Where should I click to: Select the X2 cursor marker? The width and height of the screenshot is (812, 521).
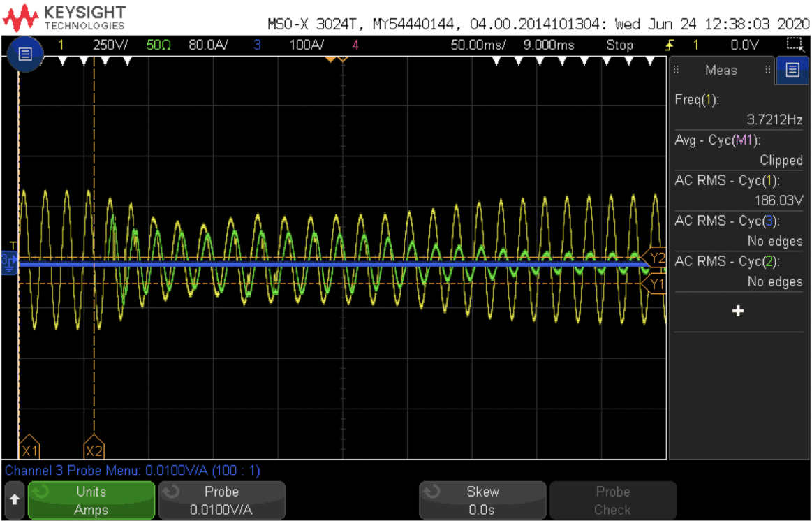[x=94, y=449]
